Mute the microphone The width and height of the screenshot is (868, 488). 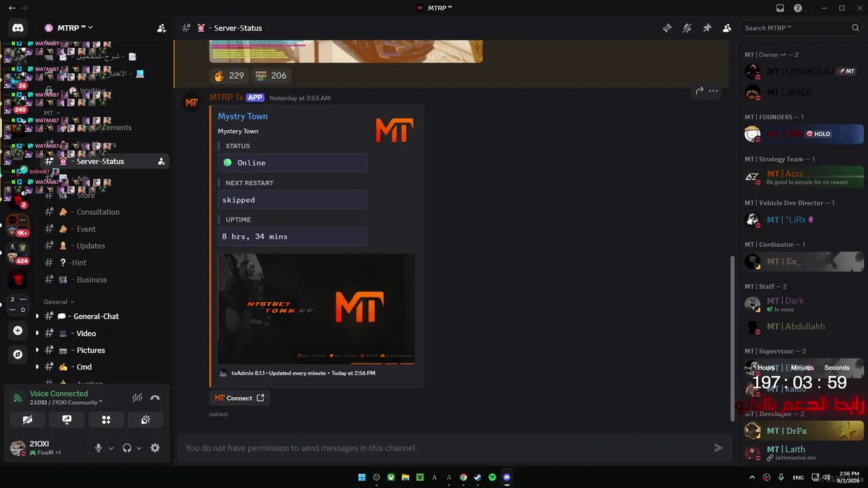[98, 448]
